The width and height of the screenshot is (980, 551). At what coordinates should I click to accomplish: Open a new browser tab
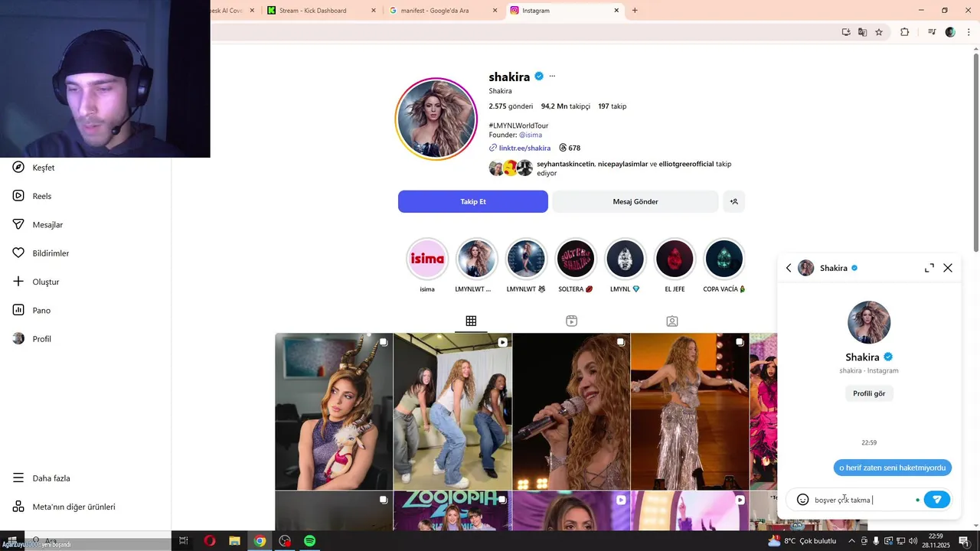[x=635, y=11]
